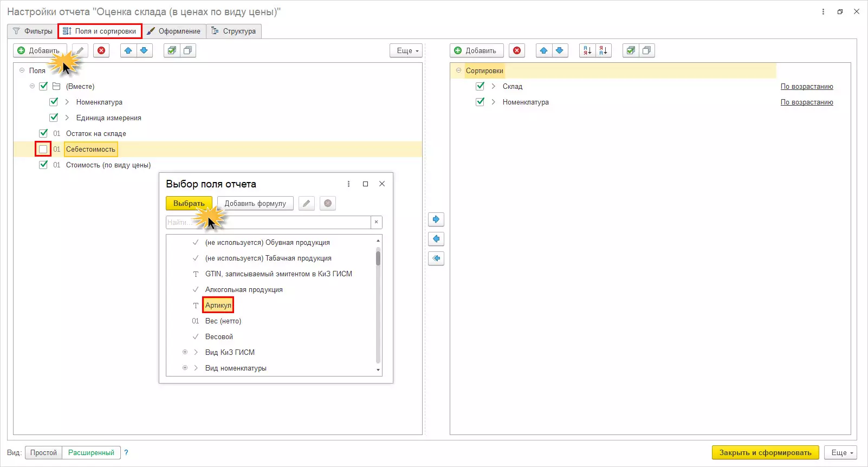The width and height of the screenshot is (868, 467).
Task: Move selected field down in fields toolbar
Action: pos(144,50)
